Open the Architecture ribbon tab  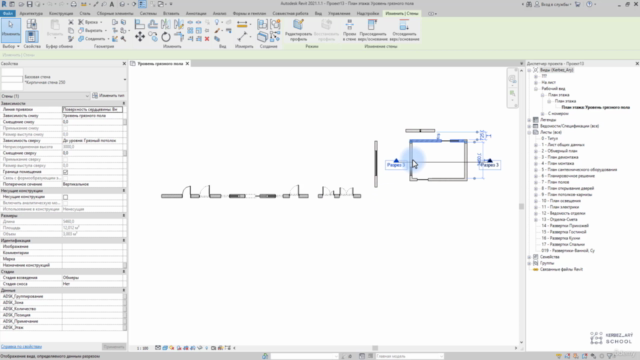click(31, 13)
